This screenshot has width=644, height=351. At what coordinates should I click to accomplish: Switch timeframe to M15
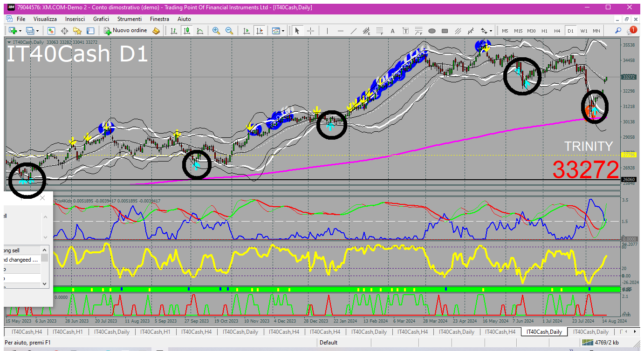pos(518,31)
